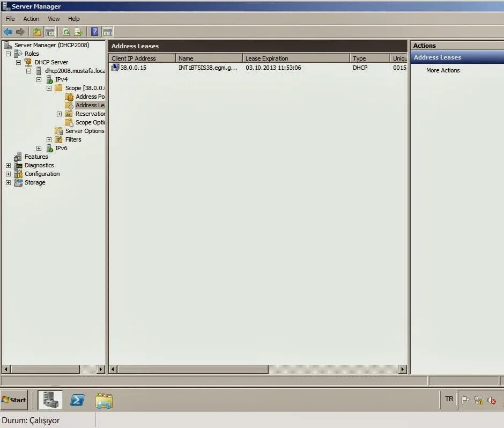Expand the IPv6 node
This screenshot has height=428, width=504.
39,148
